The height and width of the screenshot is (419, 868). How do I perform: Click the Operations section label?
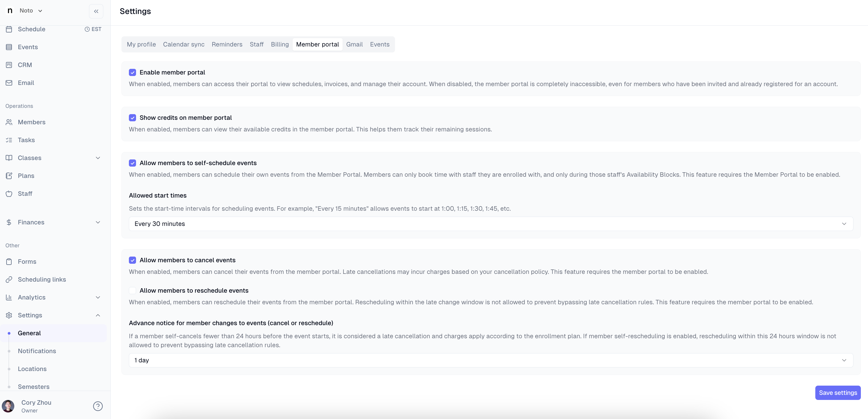point(19,106)
